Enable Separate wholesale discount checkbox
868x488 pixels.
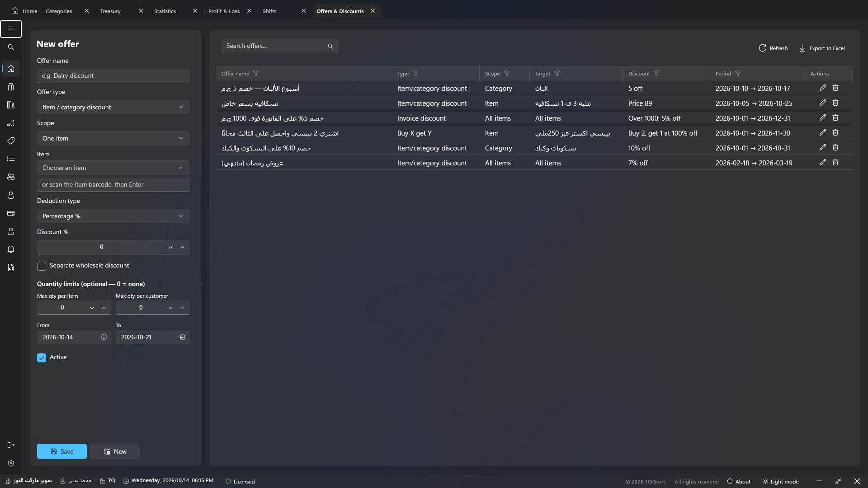[42, 266]
